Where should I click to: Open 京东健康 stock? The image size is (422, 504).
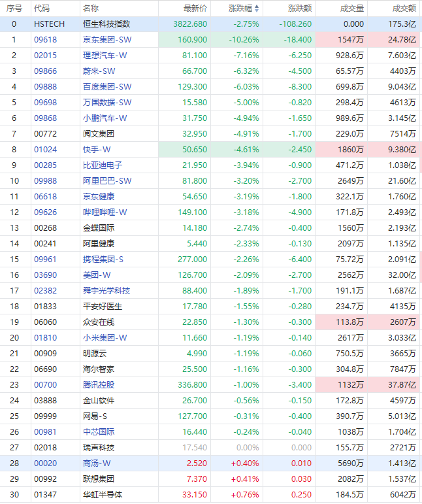coord(99,197)
